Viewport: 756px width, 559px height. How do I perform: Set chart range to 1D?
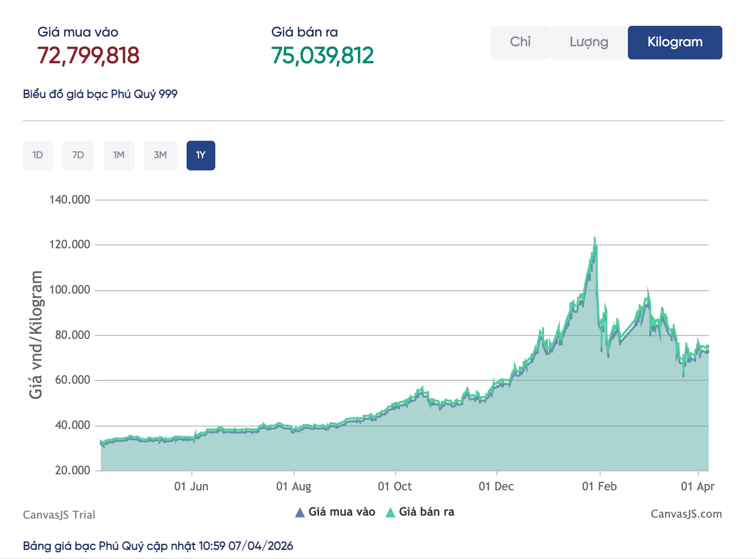click(x=38, y=155)
